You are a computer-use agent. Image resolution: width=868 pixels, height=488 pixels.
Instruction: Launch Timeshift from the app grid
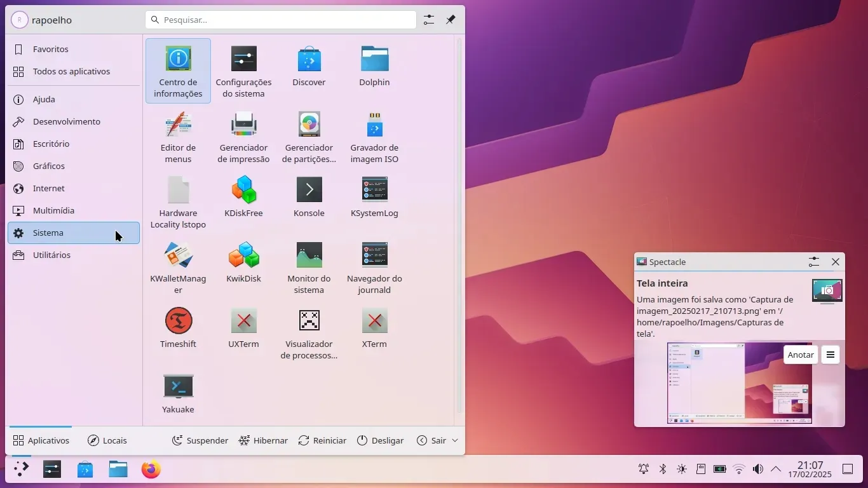point(178,328)
